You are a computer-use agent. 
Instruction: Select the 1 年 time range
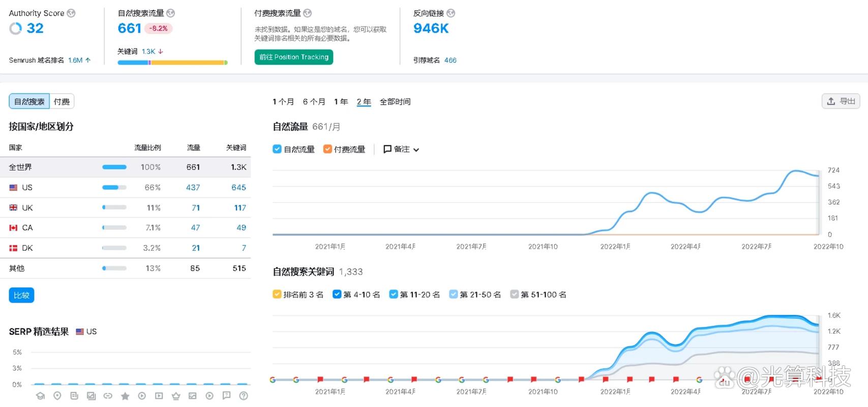click(341, 102)
